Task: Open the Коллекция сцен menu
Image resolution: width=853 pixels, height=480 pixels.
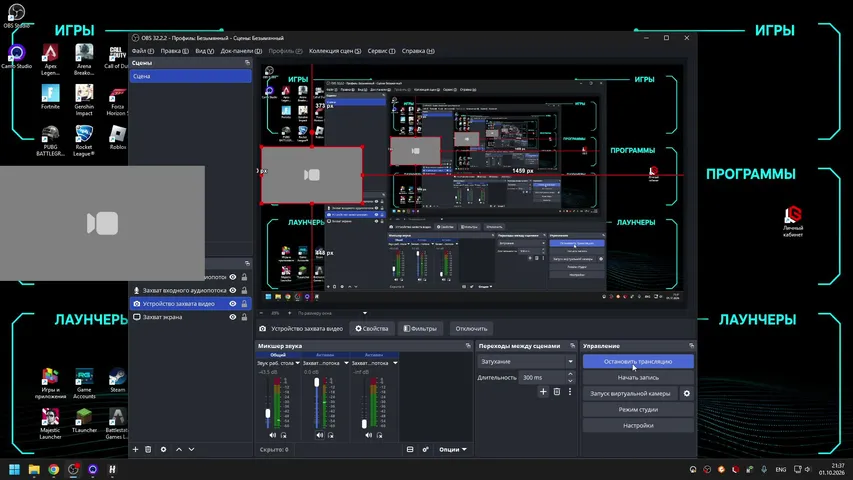Action: [335, 51]
